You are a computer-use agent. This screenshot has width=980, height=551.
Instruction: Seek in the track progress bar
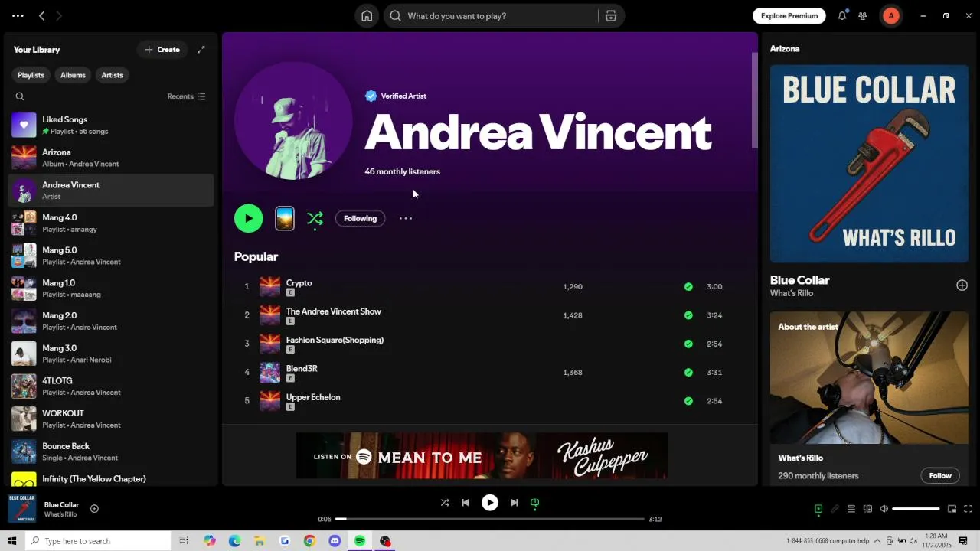point(490,519)
